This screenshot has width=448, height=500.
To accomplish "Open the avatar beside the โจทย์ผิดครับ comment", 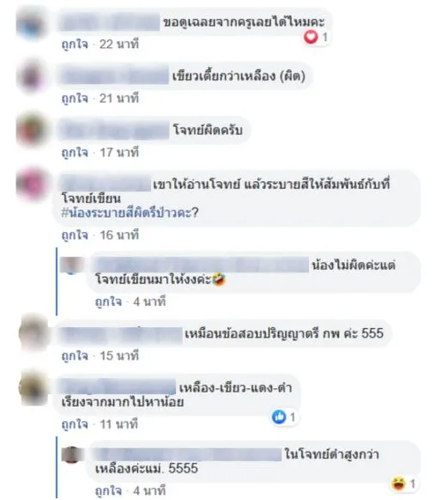I will point(31,131).
